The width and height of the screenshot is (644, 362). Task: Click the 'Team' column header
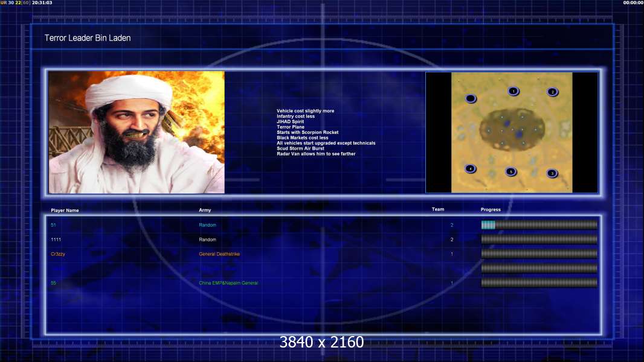pyautogui.click(x=438, y=209)
